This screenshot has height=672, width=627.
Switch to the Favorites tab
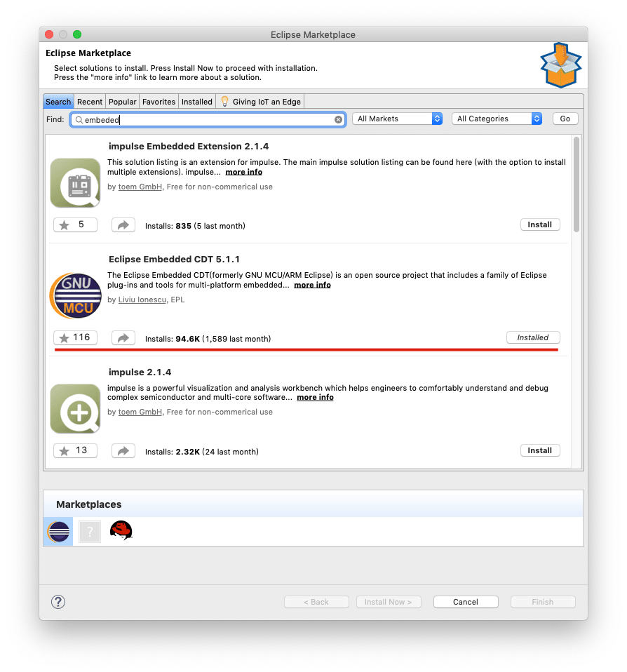coord(159,102)
